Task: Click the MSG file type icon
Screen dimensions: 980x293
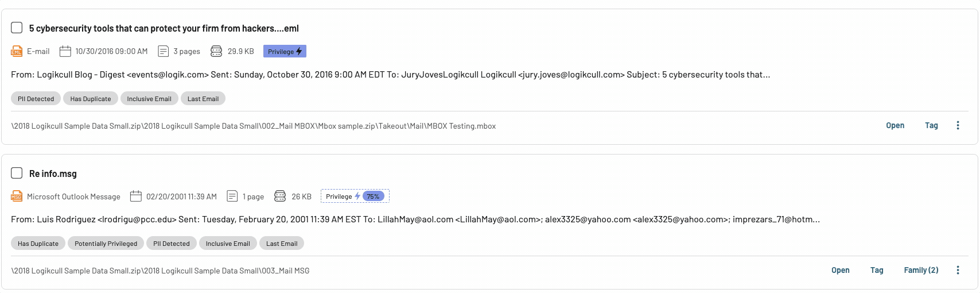Action: click(17, 196)
